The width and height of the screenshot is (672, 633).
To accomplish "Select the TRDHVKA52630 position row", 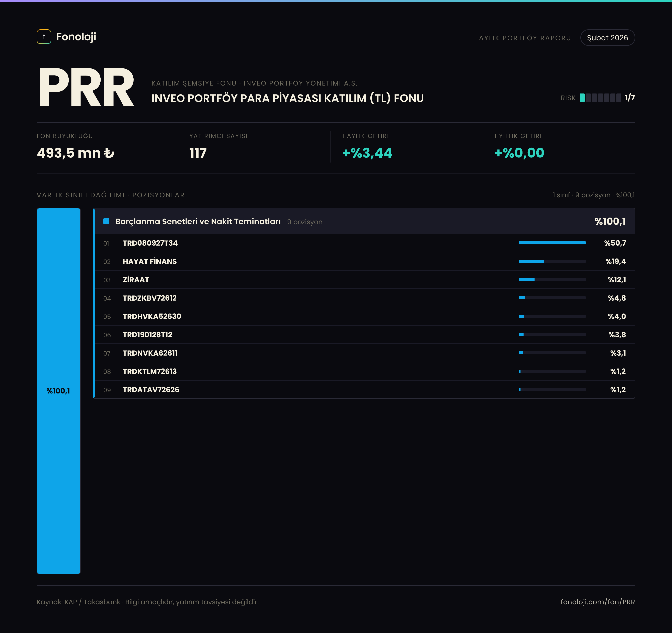I will [364, 316].
